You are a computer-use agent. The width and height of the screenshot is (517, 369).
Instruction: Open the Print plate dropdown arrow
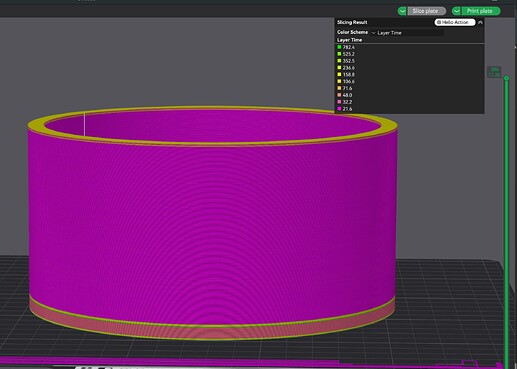(456, 11)
